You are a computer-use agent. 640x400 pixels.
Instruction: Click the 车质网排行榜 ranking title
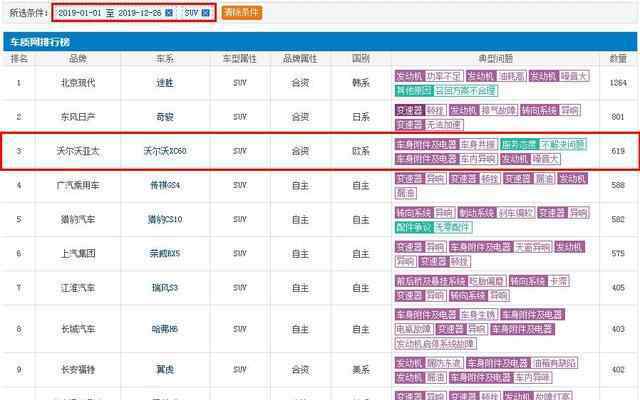coord(40,42)
